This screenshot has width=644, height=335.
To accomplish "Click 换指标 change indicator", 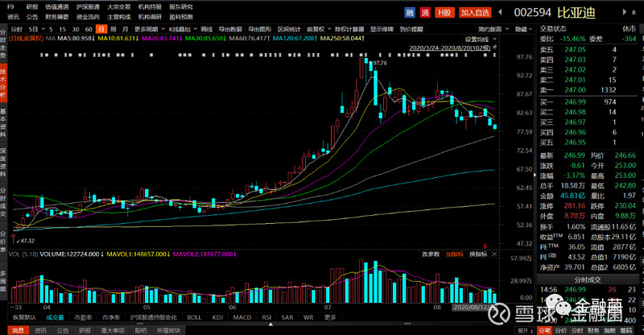I will point(478,254).
